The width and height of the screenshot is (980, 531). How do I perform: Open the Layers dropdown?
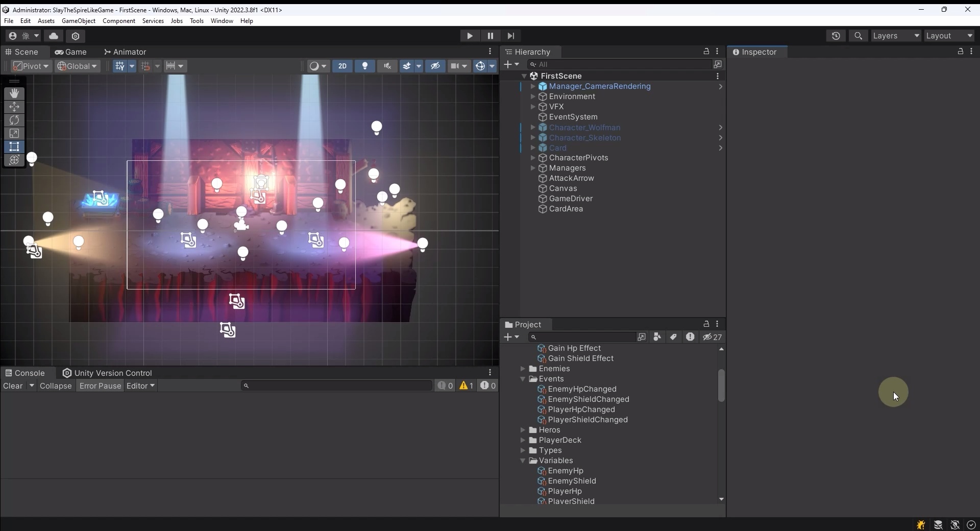[896, 36]
